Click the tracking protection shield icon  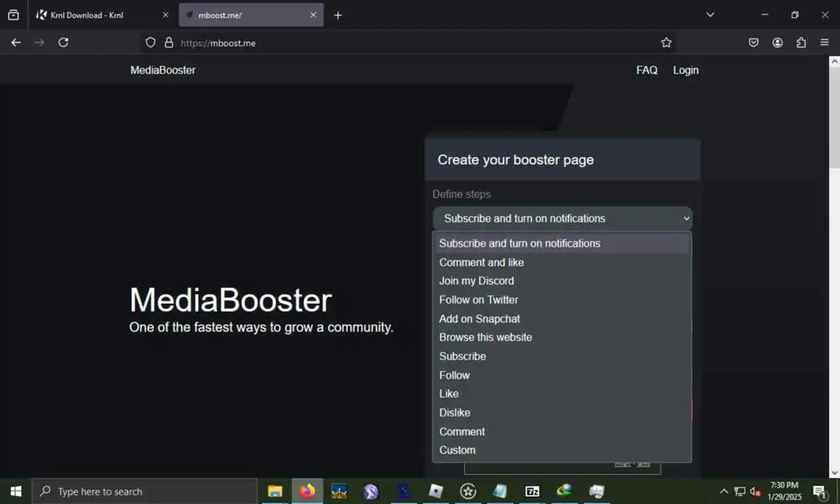150,43
